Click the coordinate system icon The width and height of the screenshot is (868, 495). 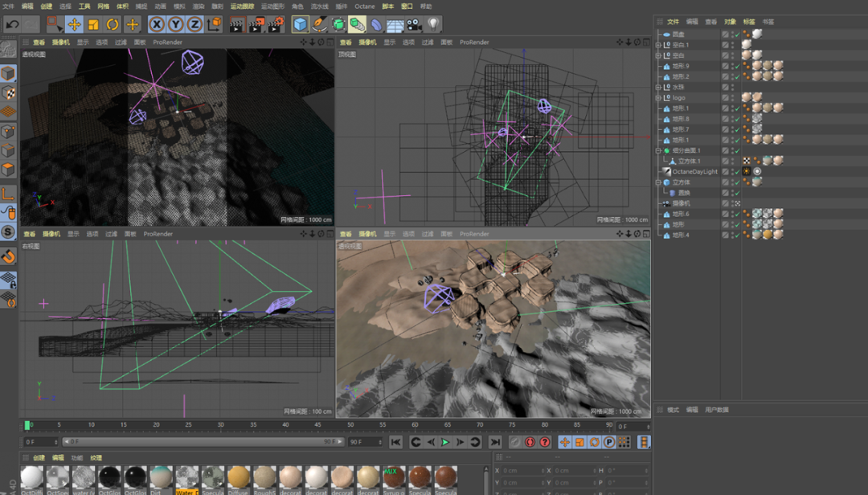(x=215, y=24)
